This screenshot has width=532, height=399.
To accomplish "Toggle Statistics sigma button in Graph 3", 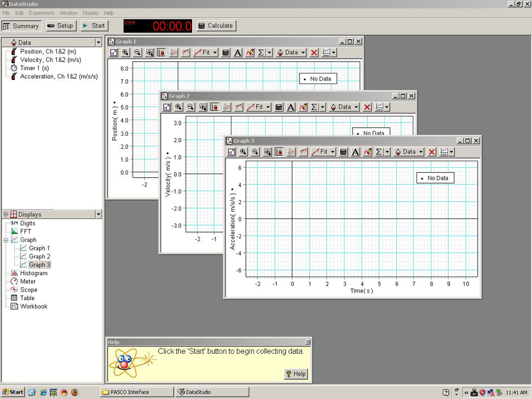I will coord(379,152).
